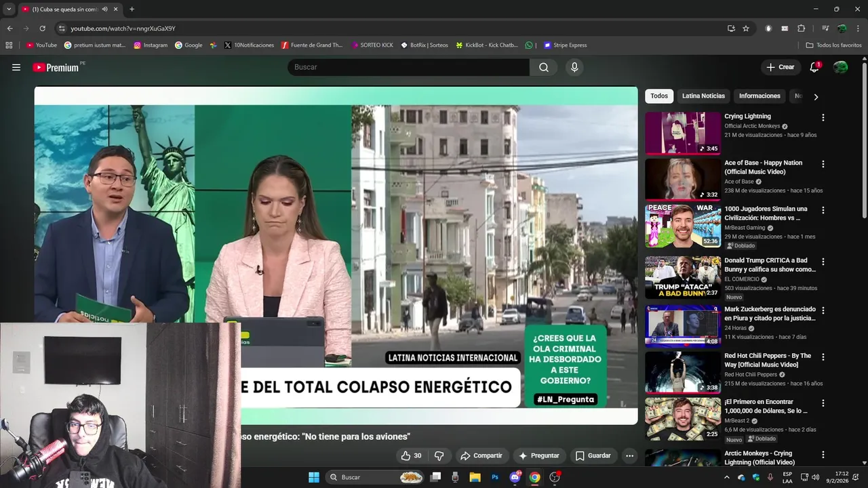Open a new browser tab
Viewport: 868px width, 488px height.
(132, 9)
